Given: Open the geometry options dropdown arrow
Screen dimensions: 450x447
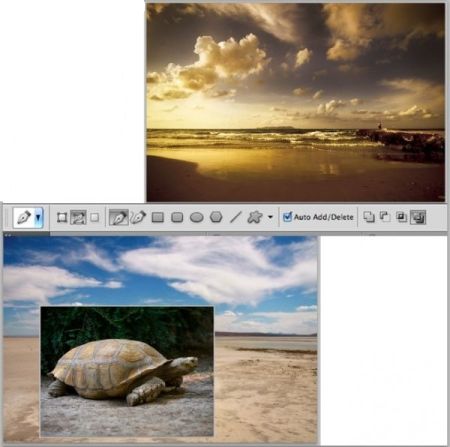Looking at the screenshot, I should pos(270,218).
